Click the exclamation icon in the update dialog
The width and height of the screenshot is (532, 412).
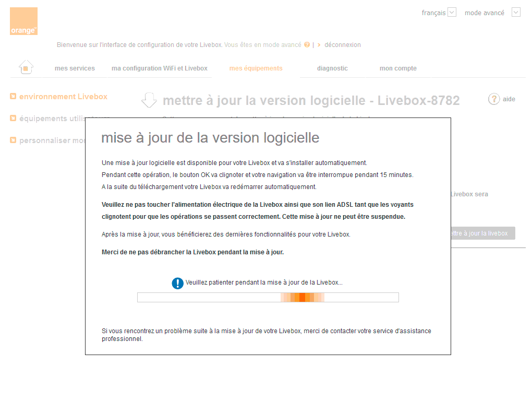tap(177, 283)
